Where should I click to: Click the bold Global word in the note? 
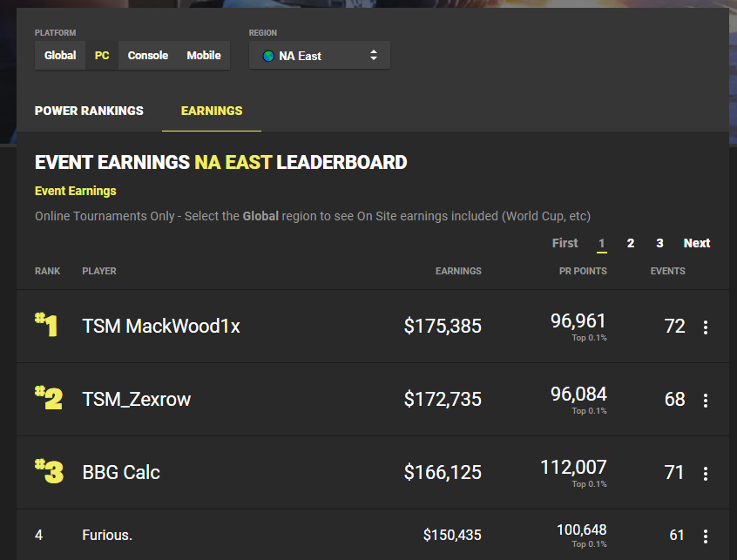[260, 216]
